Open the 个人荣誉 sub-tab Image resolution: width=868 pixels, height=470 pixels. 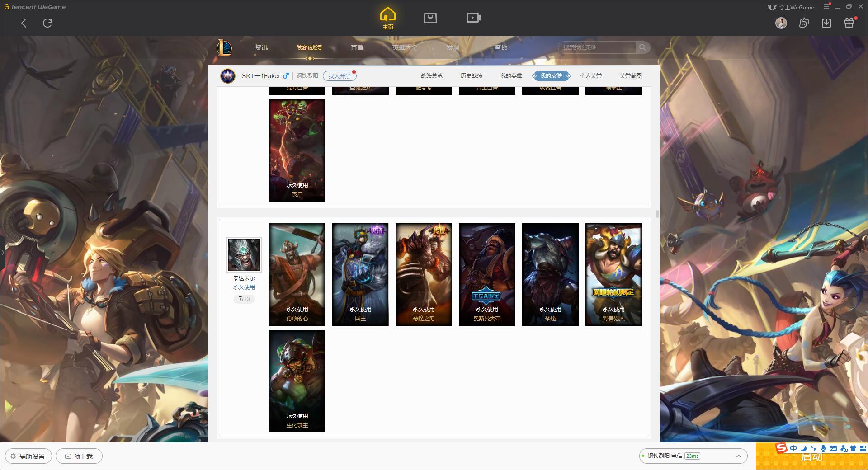[591, 76]
